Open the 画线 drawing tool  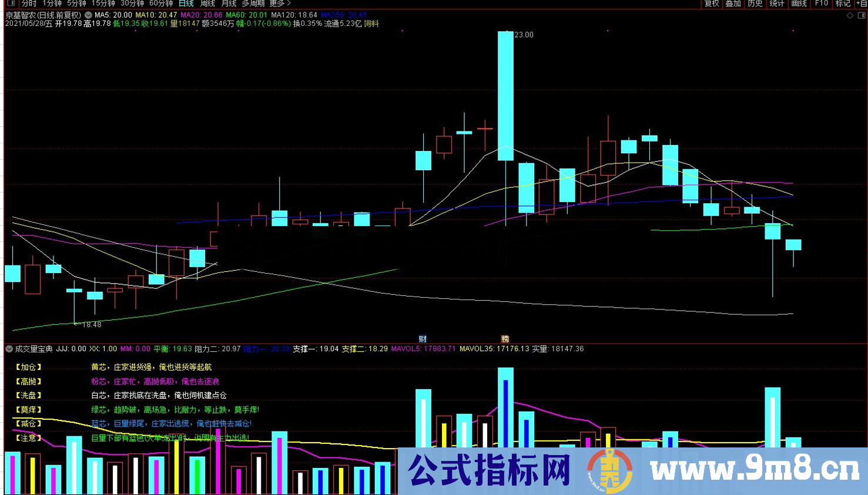(798, 3)
